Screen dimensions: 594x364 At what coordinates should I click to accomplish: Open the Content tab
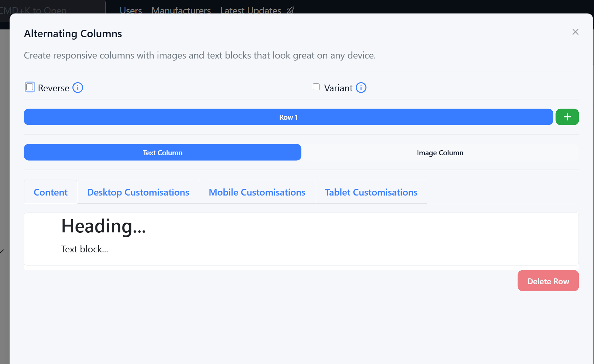(x=51, y=192)
